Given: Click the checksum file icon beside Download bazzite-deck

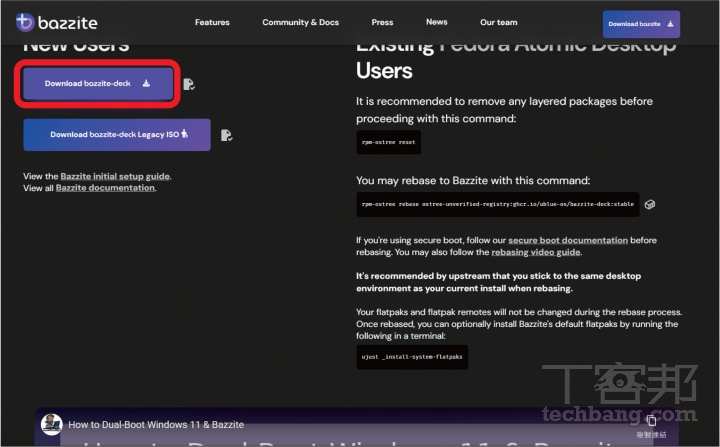Looking at the screenshot, I should pyautogui.click(x=189, y=84).
